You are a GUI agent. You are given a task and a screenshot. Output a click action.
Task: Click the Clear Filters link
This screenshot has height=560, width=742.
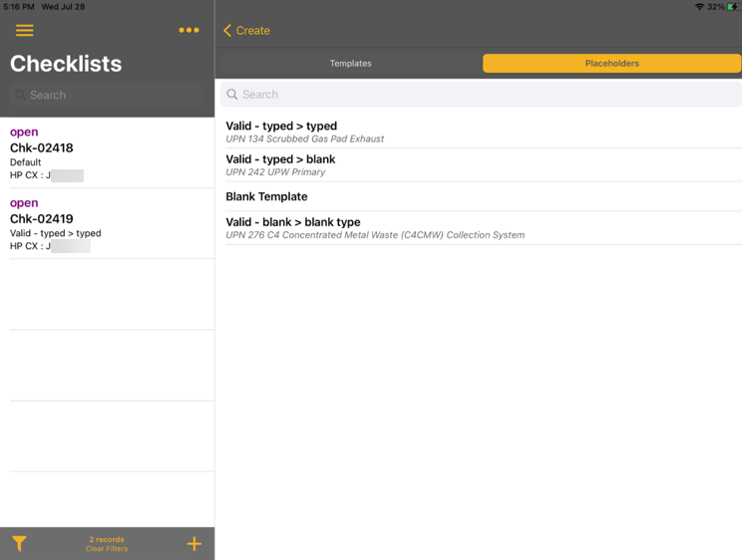pyautogui.click(x=107, y=549)
